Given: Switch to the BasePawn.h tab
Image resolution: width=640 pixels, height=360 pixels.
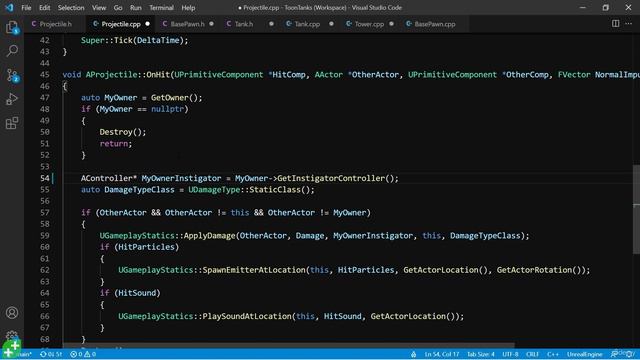Looking at the screenshot, I should pos(187,24).
